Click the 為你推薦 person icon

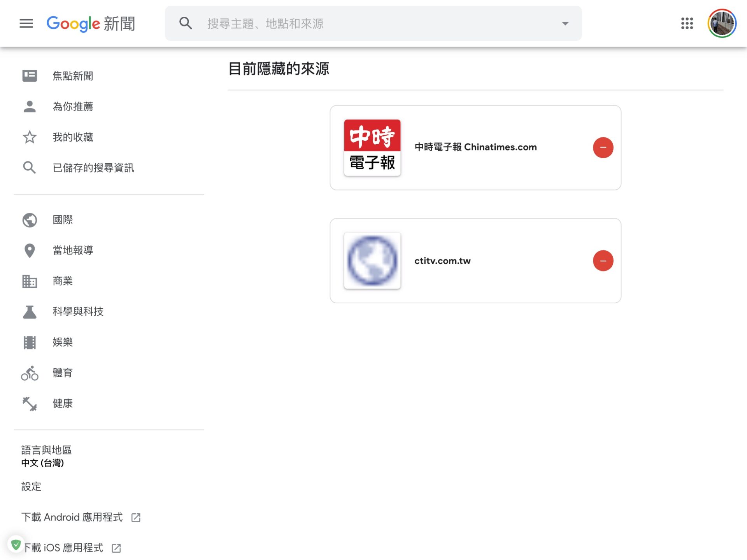click(30, 107)
